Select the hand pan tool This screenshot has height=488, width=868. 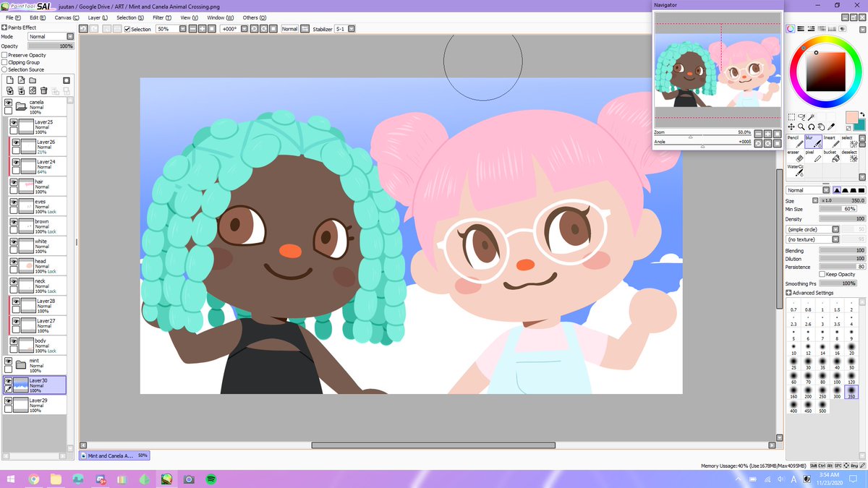(821, 127)
